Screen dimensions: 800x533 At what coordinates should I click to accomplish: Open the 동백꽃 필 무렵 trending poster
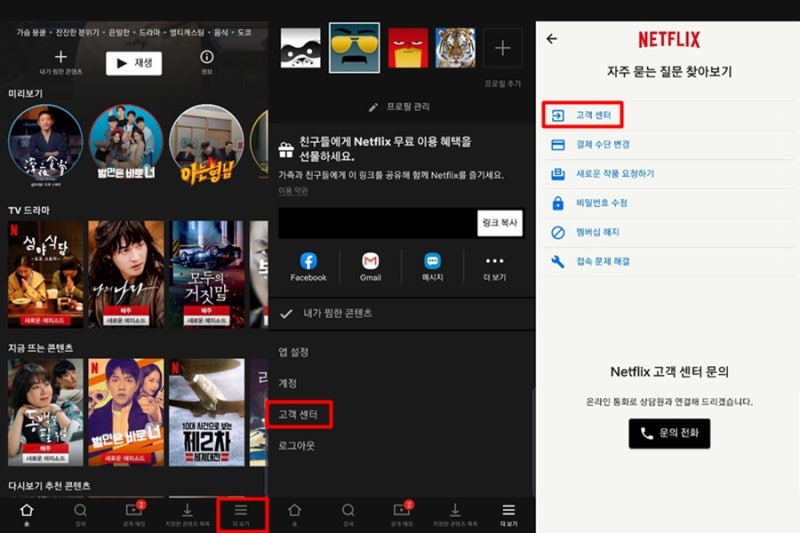point(45,412)
